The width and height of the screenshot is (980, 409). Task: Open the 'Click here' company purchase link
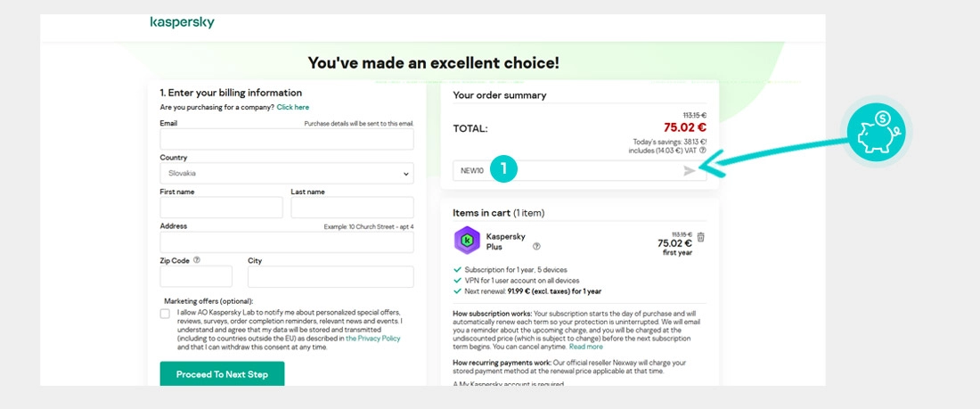click(293, 107)
